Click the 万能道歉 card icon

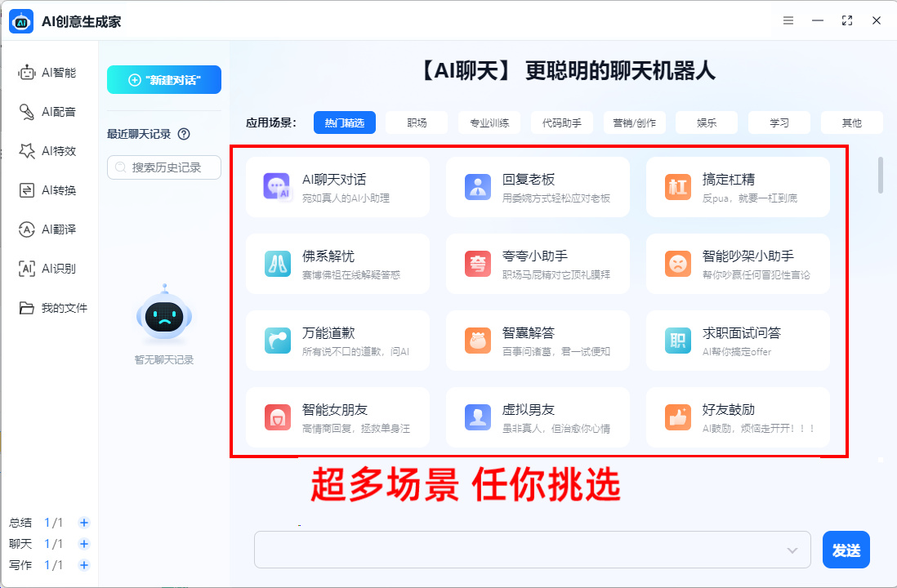(x=278, y=341)
